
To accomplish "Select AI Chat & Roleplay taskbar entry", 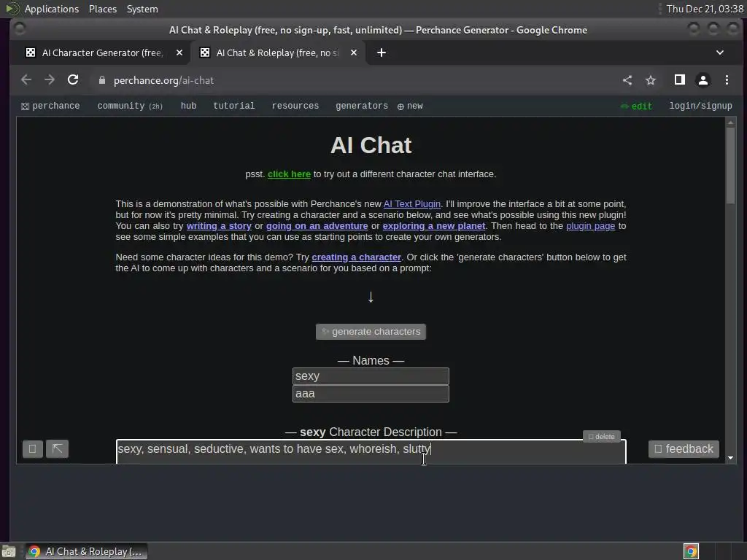I will [86, 551].
